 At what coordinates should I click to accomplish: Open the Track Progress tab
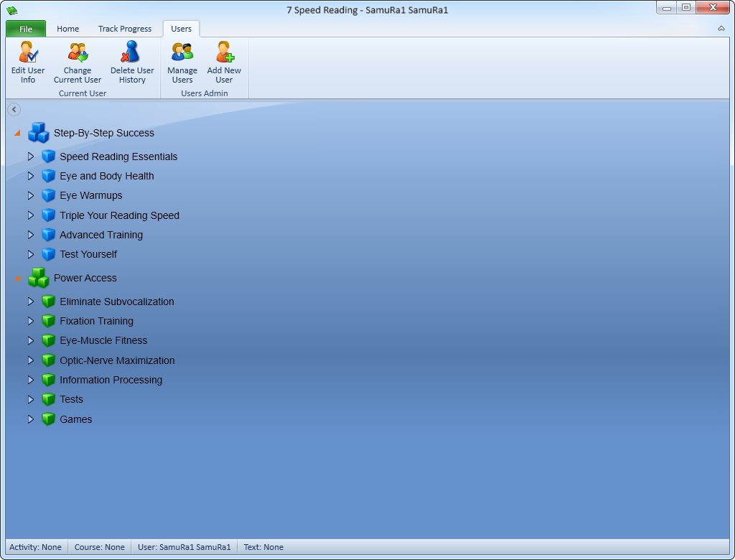pyautogui.click(x=125, y=29)
